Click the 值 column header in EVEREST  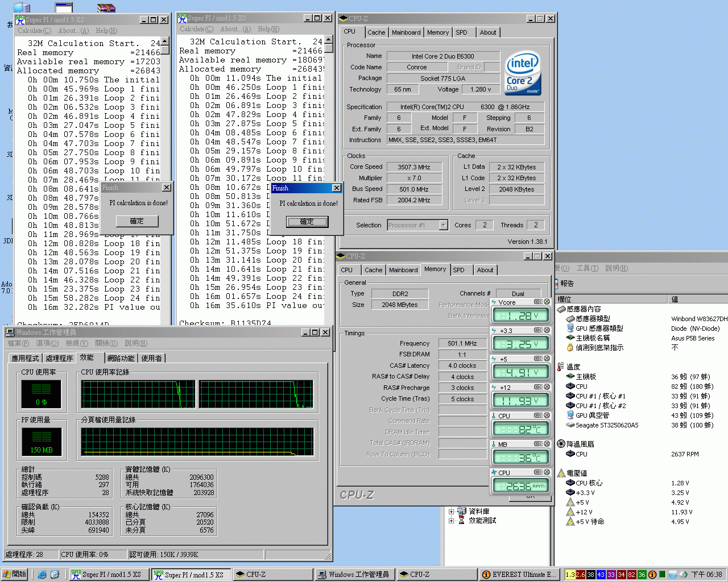tap(698, 299)
